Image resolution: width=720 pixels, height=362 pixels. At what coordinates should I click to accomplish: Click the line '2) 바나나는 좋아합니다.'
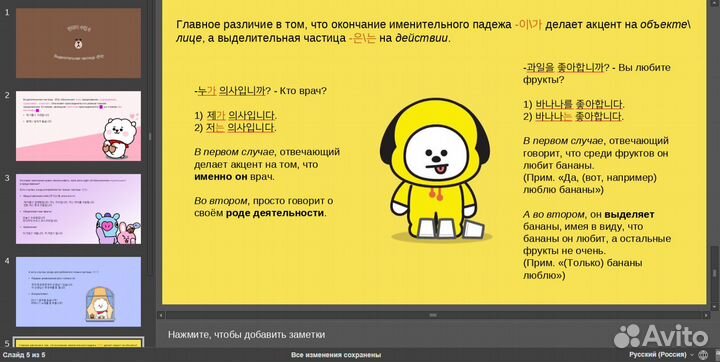click(x=574, y=116)
